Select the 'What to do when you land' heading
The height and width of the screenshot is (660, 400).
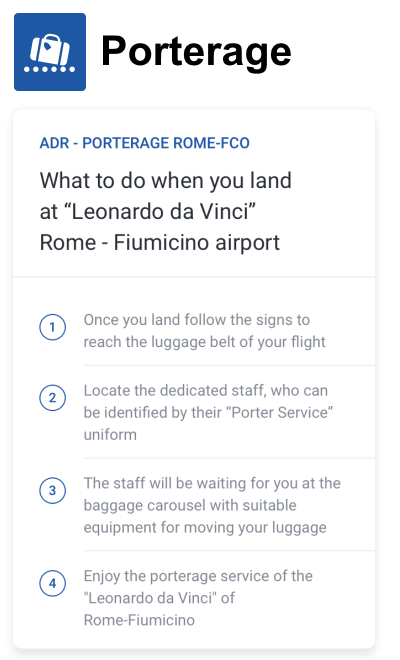coord(165,181)
